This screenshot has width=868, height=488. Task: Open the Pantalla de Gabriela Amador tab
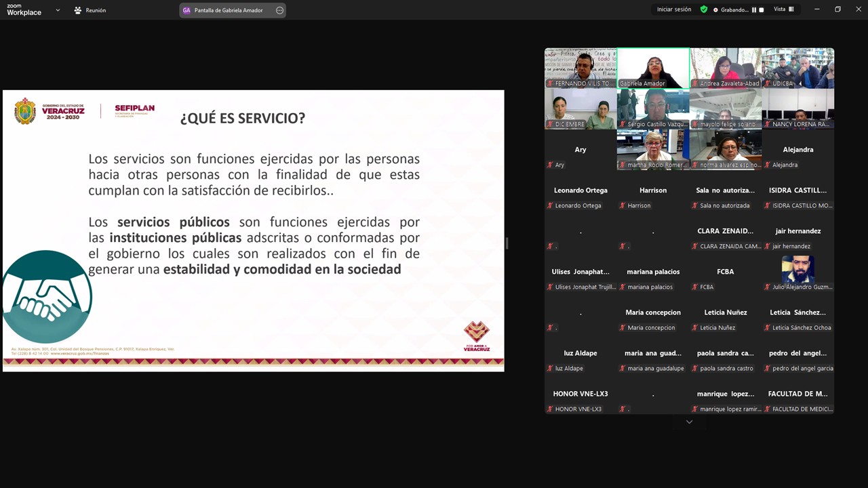pos(228,10)
